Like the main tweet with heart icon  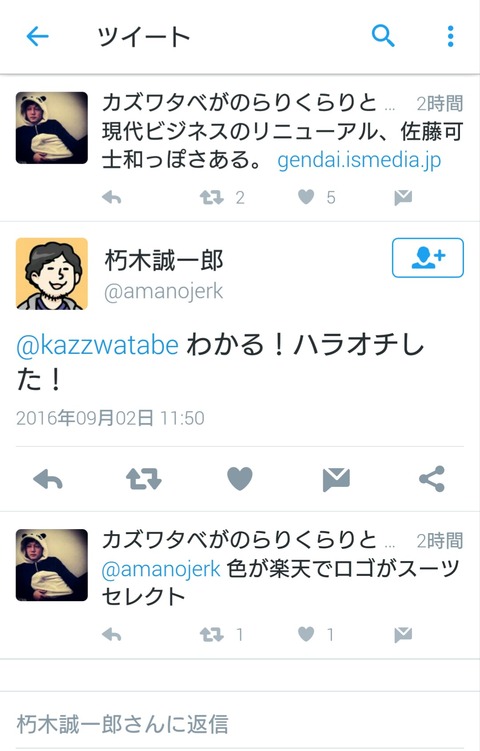pyautogui.click(x=240, y=479)
